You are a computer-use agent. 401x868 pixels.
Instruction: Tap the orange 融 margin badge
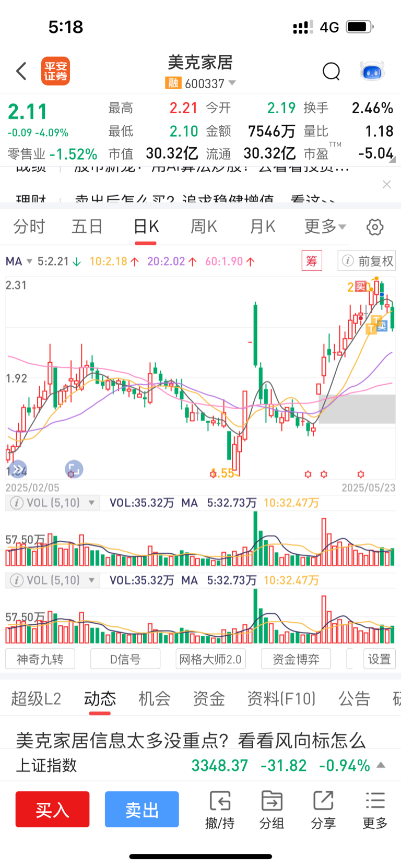coord(173,83)
